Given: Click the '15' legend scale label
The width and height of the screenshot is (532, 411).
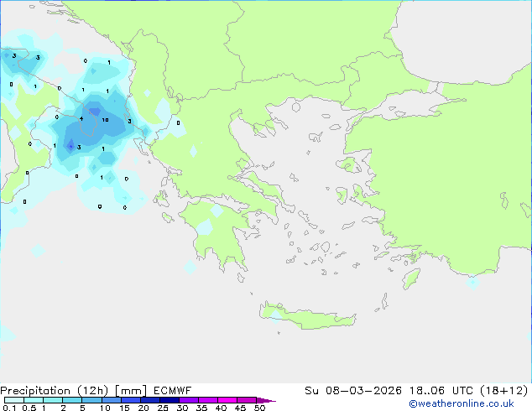Looking at the screenshot, I should [124, 408].
